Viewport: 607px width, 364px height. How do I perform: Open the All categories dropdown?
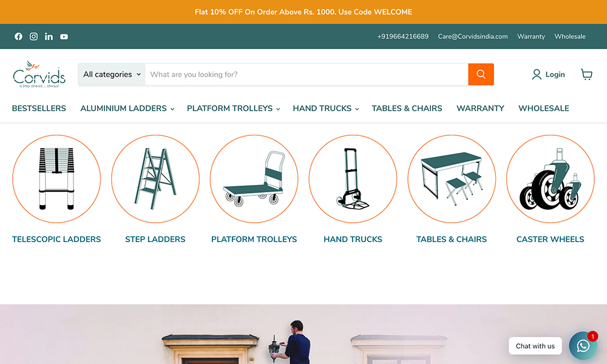tap(112, 74)
